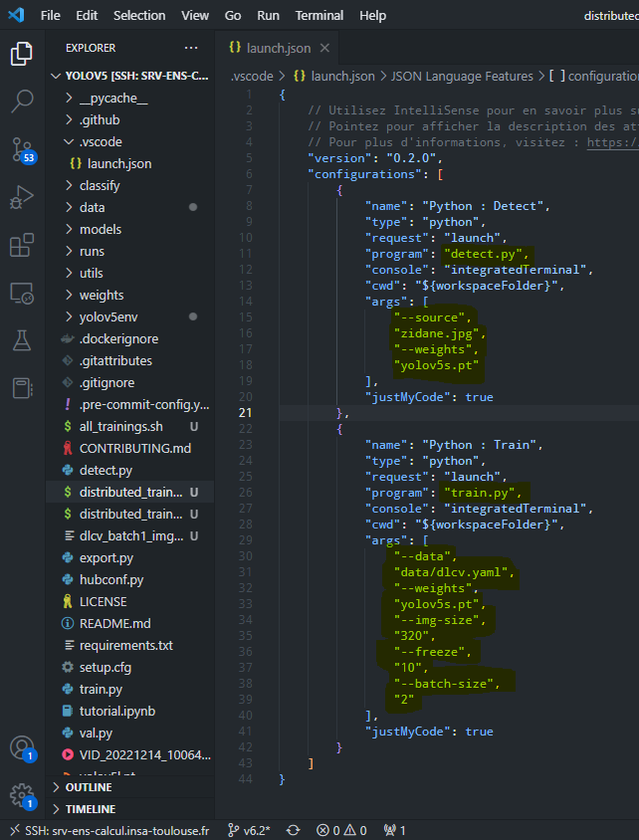
Task: Expand the weights folder
Action: click(130, 296)
